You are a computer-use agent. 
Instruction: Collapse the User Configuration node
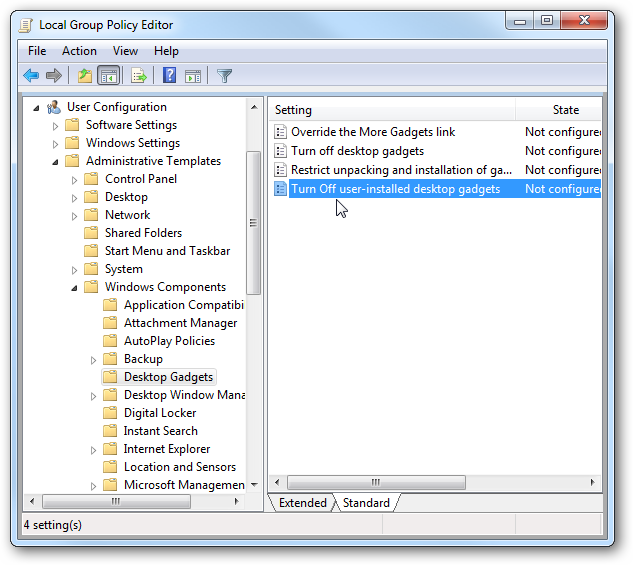point(36,108)
